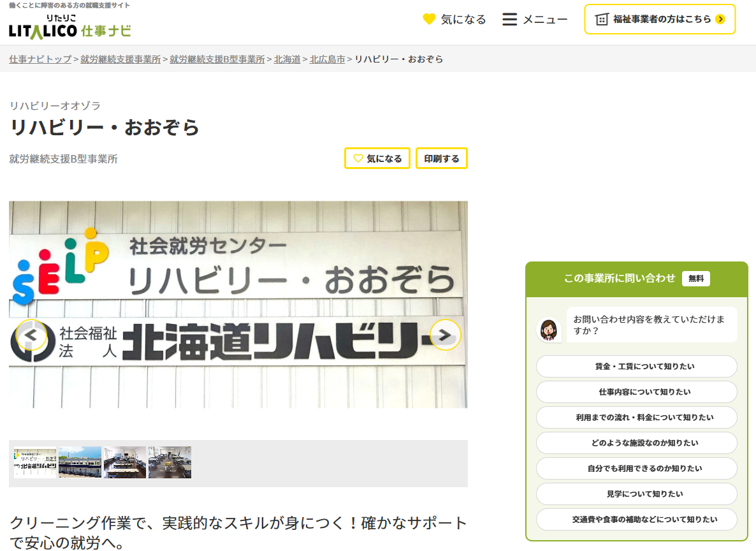Add facility to favorites with 気になる button
Screen dimensions: 756x551
(377, 158)
